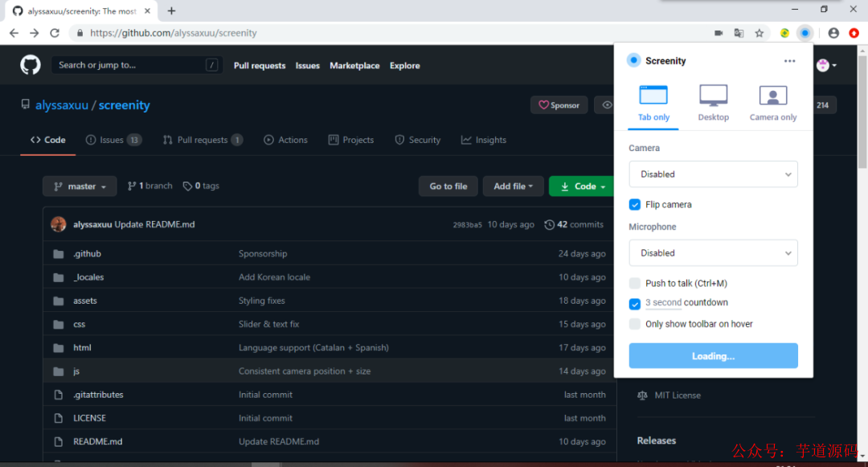This screenshot has height=467, width=868.
Task: Toggle the 3 second countdown checkbox
Action: point(635,304)
